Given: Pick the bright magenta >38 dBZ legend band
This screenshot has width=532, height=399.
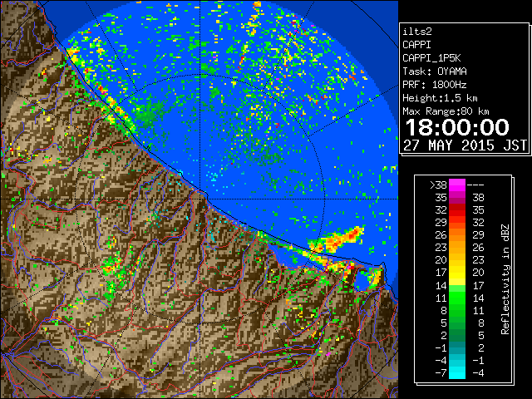Looking at the screenshot, I should (457, 185).
